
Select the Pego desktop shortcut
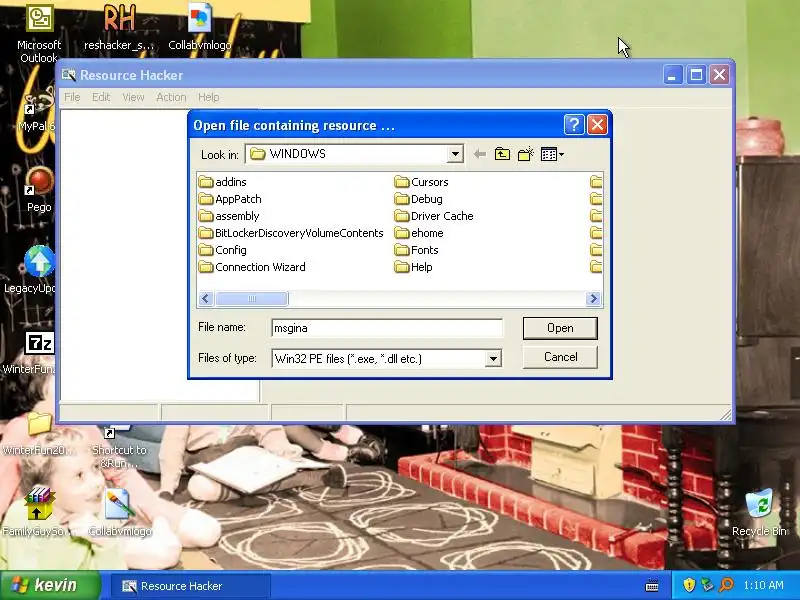pos(39,190)
